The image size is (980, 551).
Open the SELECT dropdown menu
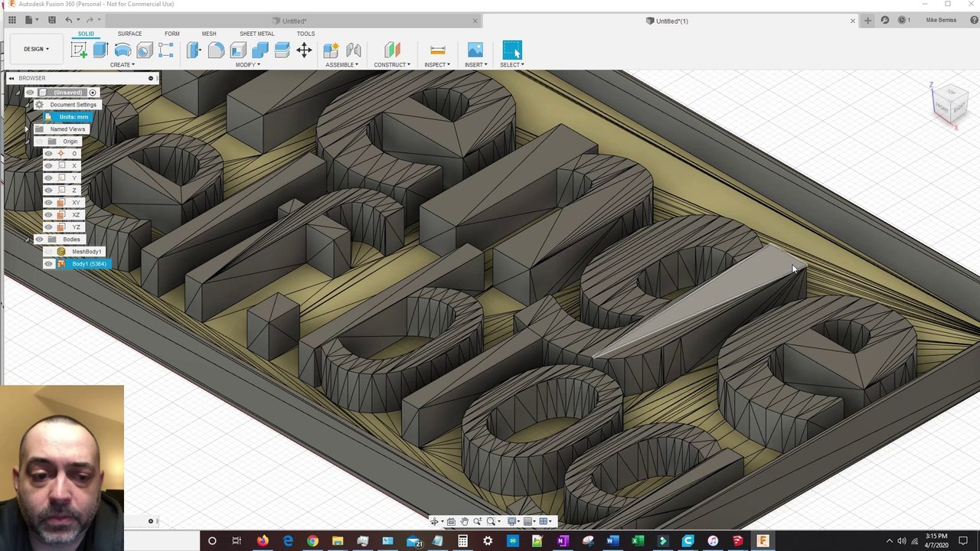tap(511, 65)
